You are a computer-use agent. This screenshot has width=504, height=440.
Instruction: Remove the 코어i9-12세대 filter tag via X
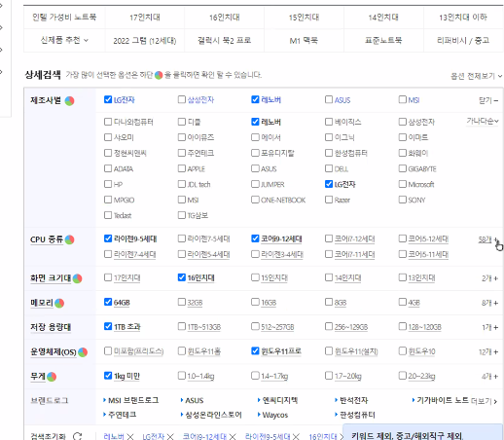(233, 437)
